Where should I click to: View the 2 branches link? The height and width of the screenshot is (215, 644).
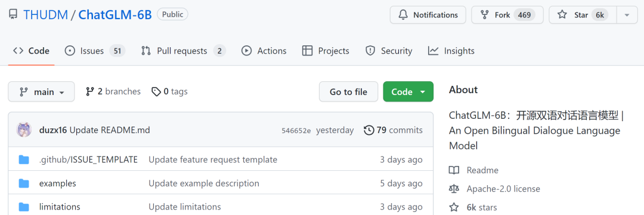tap(113, 91)
